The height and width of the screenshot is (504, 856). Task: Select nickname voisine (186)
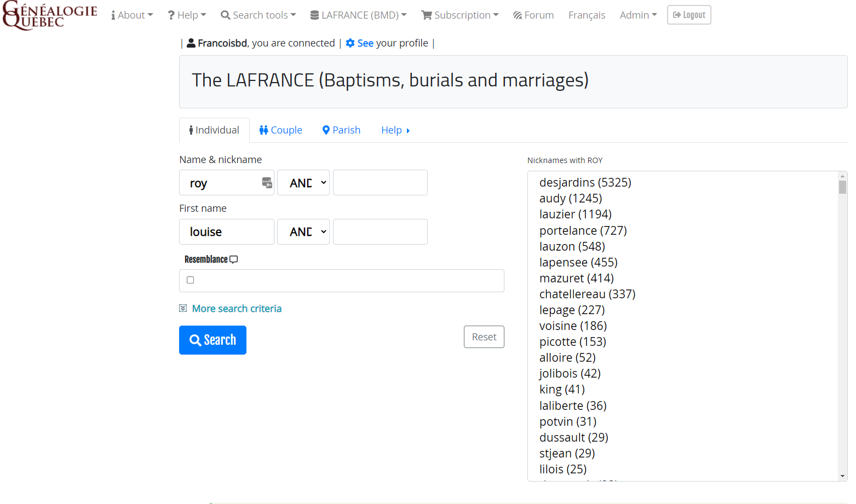pyautogui.click(x=573, y=326)
